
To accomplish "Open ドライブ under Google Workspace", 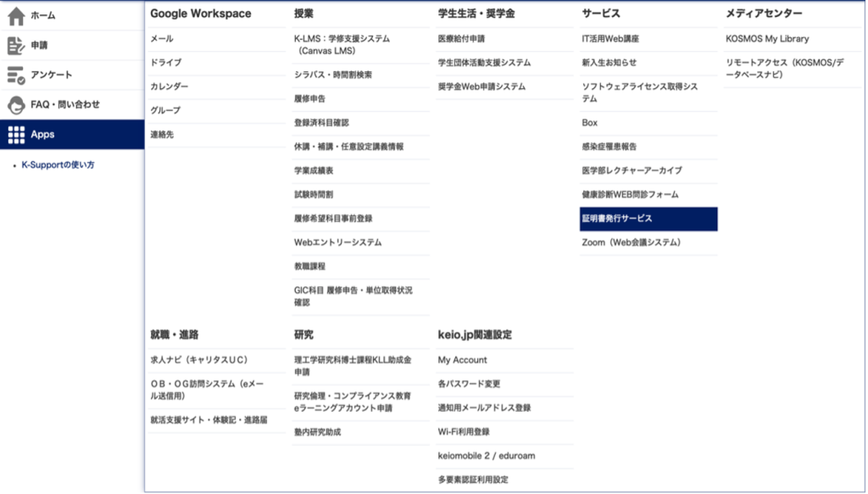I will [x=165, y=63].
